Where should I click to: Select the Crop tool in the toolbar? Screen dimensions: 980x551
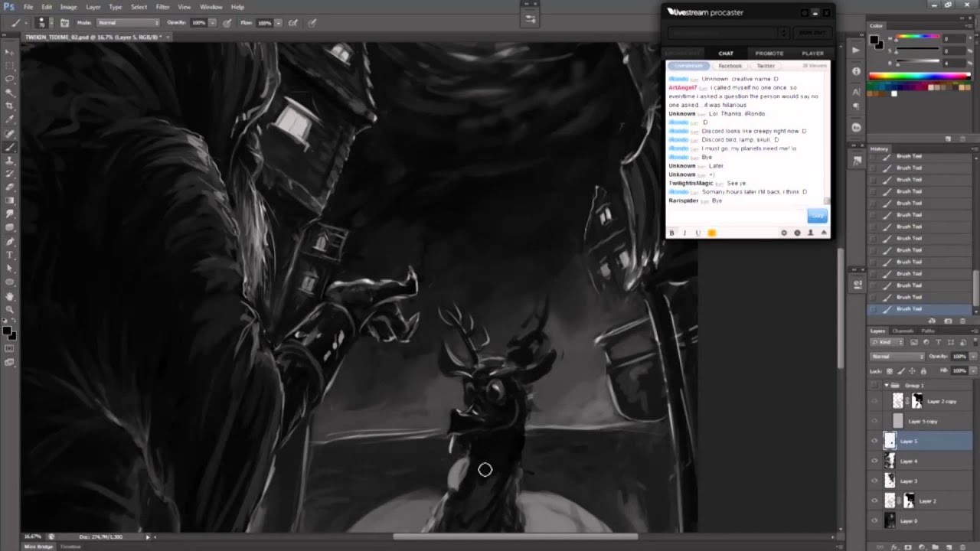coord(9,106)
